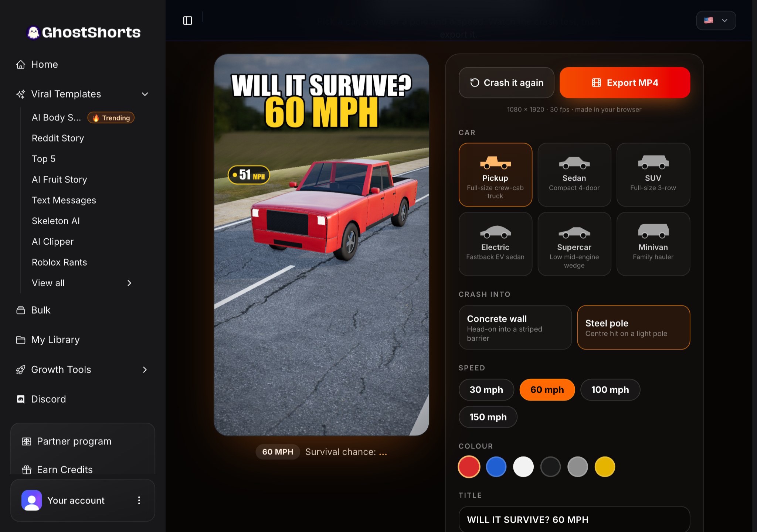Click the Growth Tools rocket icon
Viewport: 757px width, 532px height.
coord(21,370)
